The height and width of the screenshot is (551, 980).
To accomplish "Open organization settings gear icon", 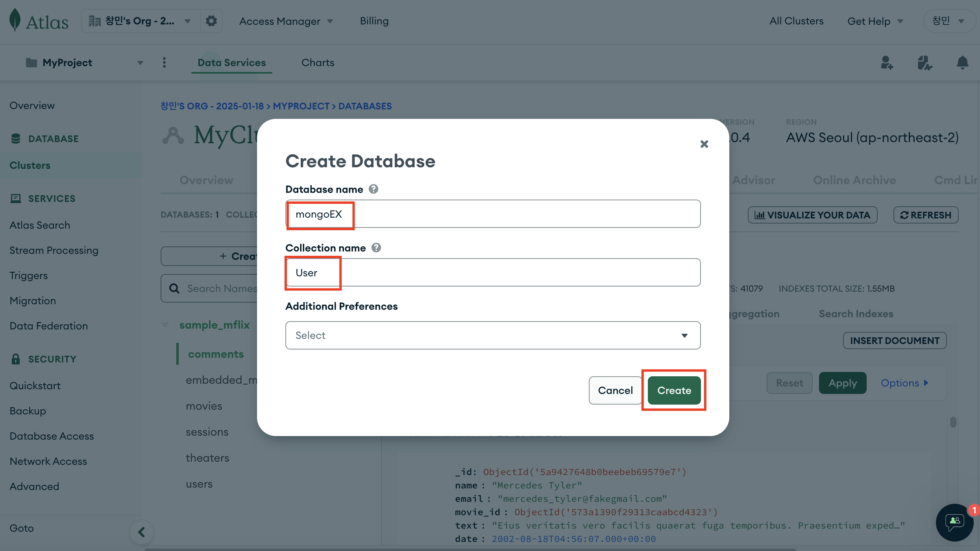I will (211, 21).
